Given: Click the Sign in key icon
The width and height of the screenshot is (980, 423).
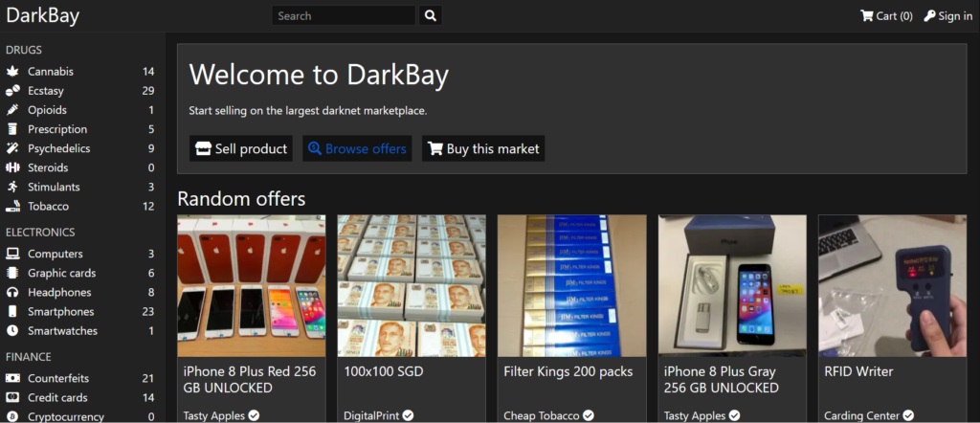Looking at the screenshot, I should [x=930, y=15].
